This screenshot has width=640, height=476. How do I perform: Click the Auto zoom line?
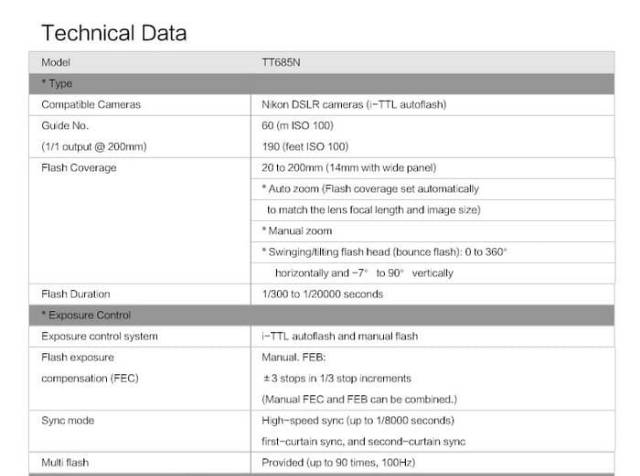click(370, 188)
